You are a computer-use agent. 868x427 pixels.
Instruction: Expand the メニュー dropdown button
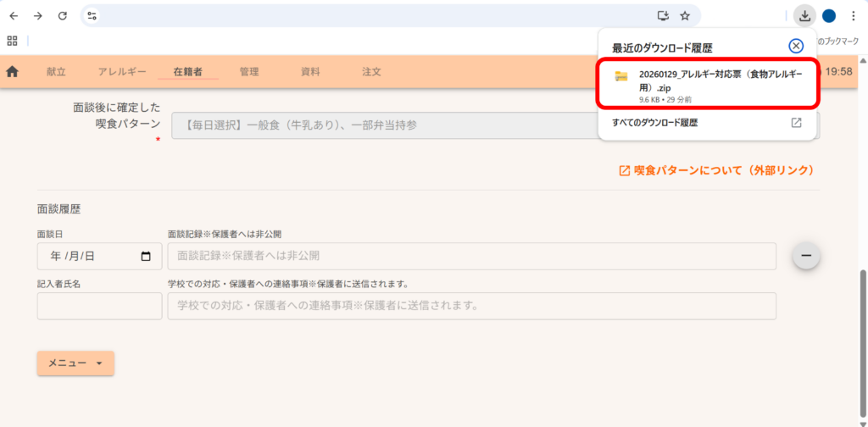(x=75, y=363)
